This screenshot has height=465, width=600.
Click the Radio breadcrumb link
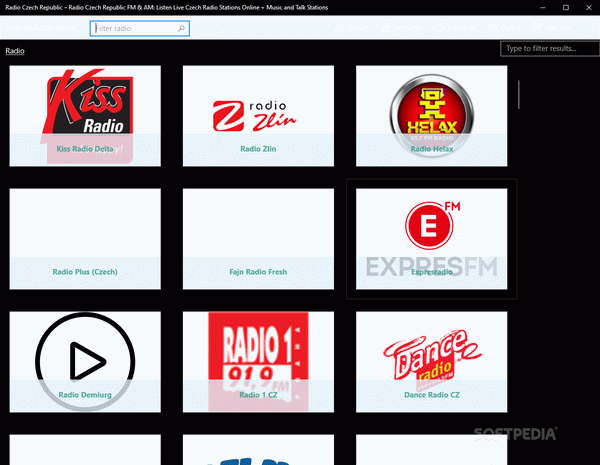(x=15, y=51)
